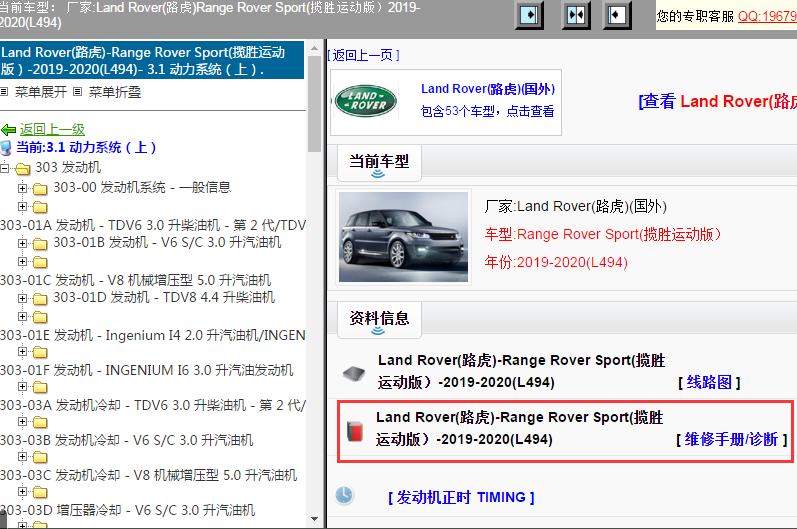Click the gray chip icon for wiring diagram
Viewport: 797px width, 529px height.
[x=354, y=374]
